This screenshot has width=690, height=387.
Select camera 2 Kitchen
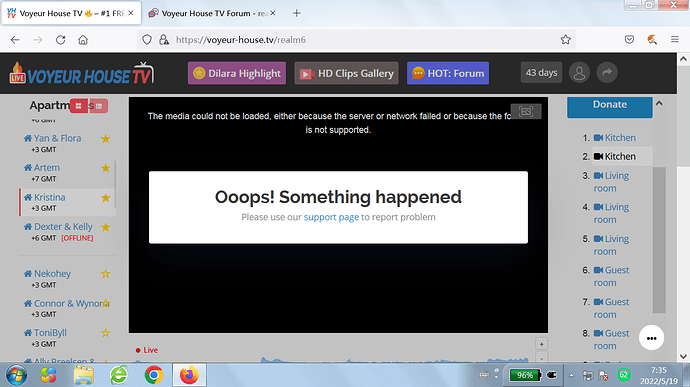tap(614, 156)
